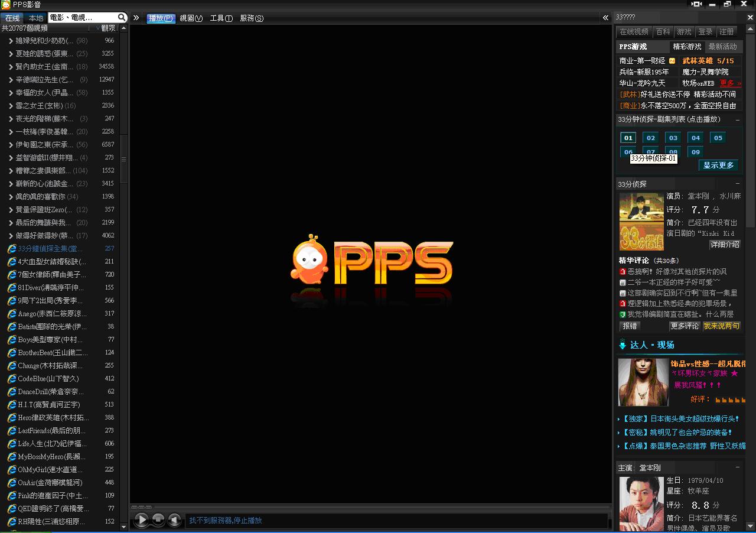This screenshot has width=756, height=533.
Task: Expand the 賢內助女王 folder
Action: click(x=11, y=67)
